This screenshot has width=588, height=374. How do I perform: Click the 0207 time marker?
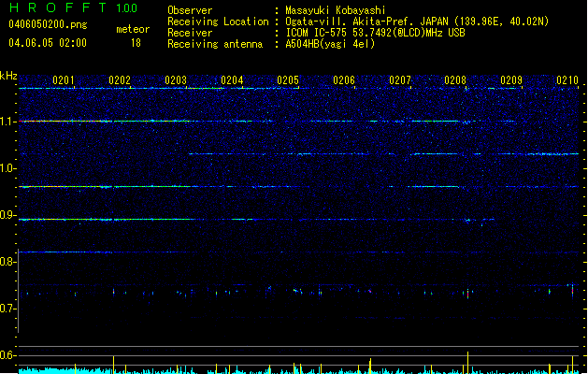pos(400,80)
